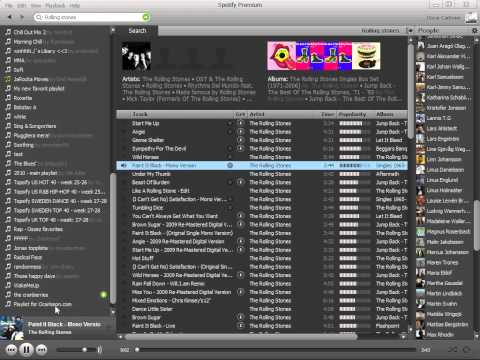Image resolution: width=480 pixels, height=360 pixels.
Task: Click the star icon next to Start Me Up
Action: pyautogui.click(x=230, y=123)
